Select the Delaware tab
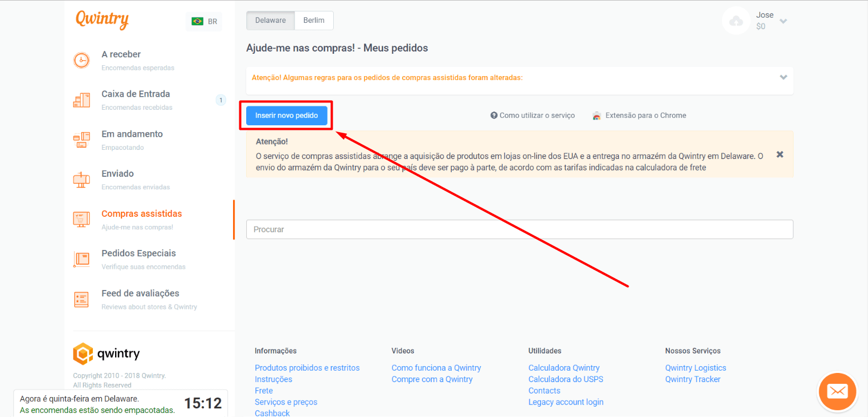This screenshot has width=868, height=417. (x=270, y=20)
